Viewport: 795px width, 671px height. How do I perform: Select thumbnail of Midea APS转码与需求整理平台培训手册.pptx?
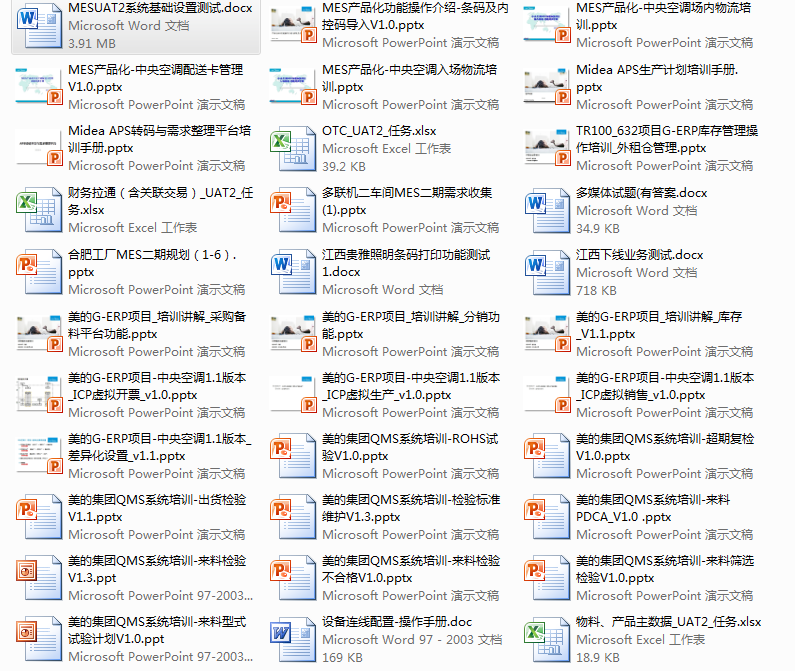click(x=39, y=148)
